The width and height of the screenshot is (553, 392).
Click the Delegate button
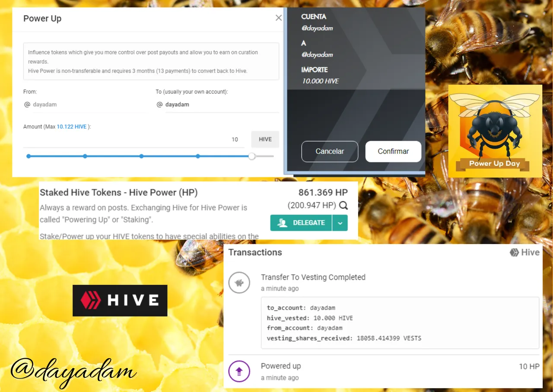coord(301,223)
